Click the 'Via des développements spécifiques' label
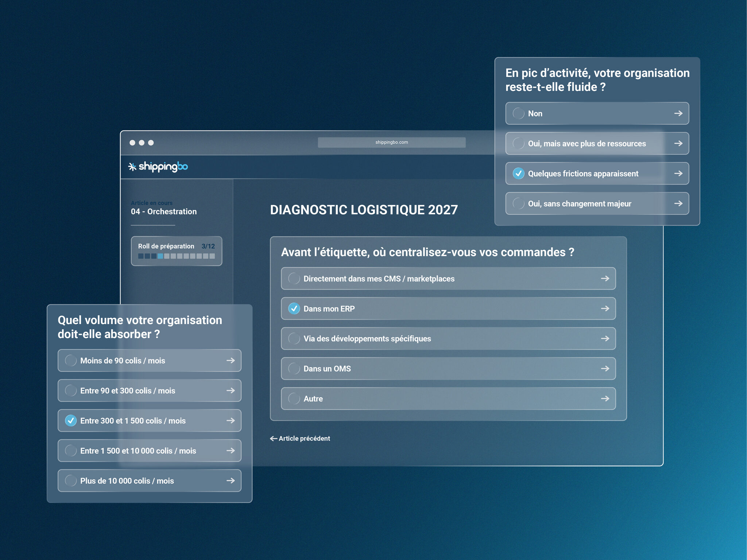The image size is (747, 560). coord(367,339)
